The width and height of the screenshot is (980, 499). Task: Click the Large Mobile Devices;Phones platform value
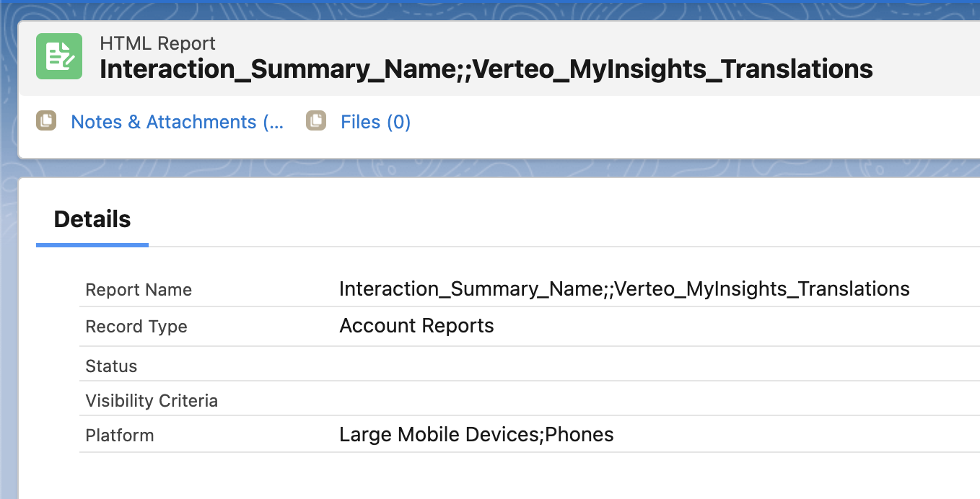coord(476,435)
